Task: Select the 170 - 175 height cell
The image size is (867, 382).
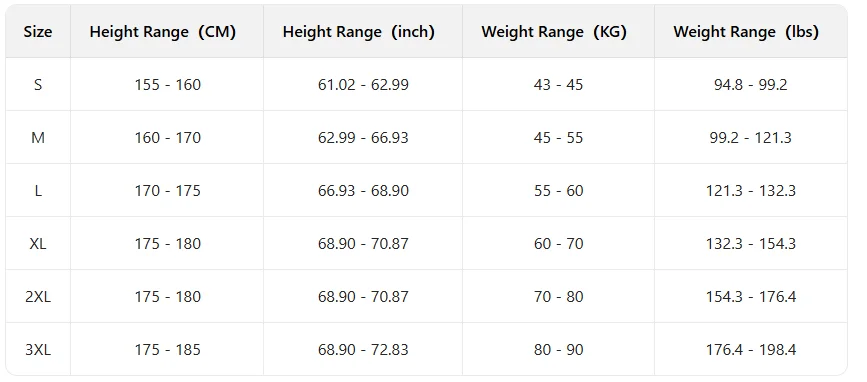Action: click(x=167, y=191)
